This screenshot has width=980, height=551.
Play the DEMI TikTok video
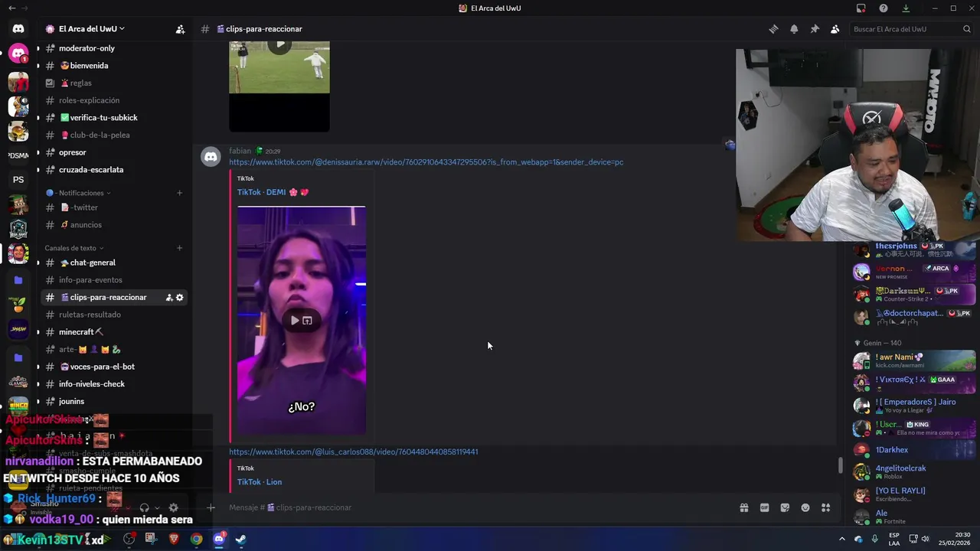[x=295, y=321]
